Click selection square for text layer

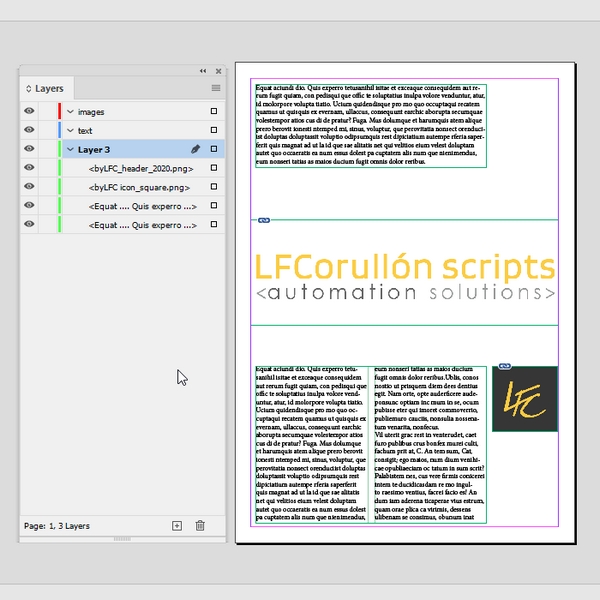pos(214,130)
